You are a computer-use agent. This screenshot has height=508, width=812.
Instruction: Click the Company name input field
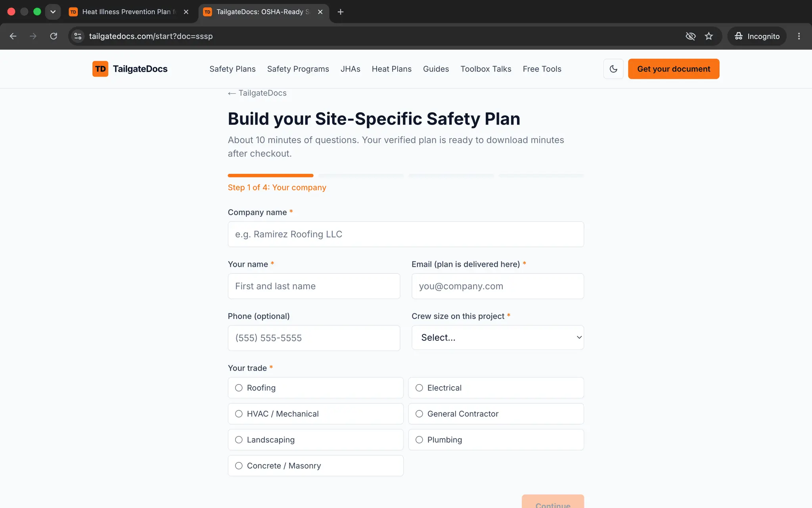[x=406, y=234]
